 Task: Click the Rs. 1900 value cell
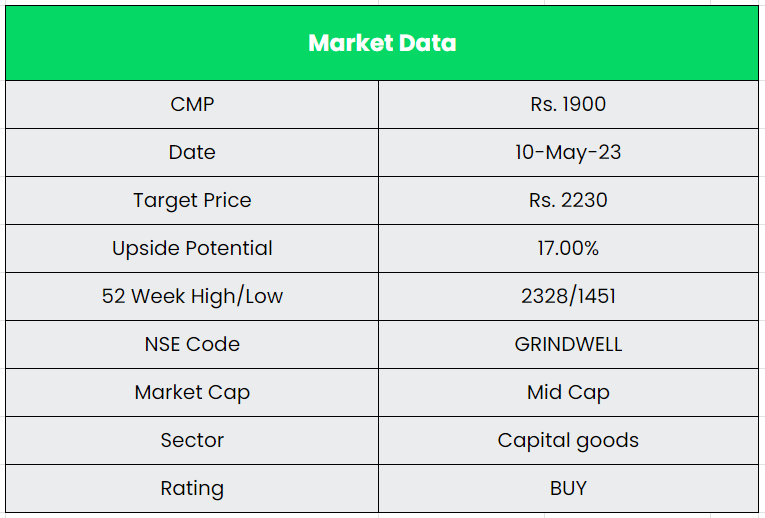(568, 104)
